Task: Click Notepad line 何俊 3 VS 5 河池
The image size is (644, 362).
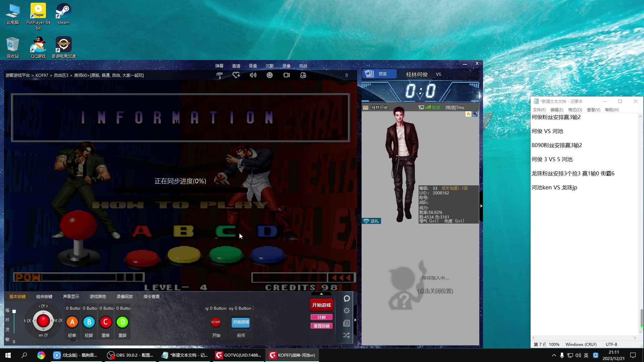Action: tap(552, 159)
